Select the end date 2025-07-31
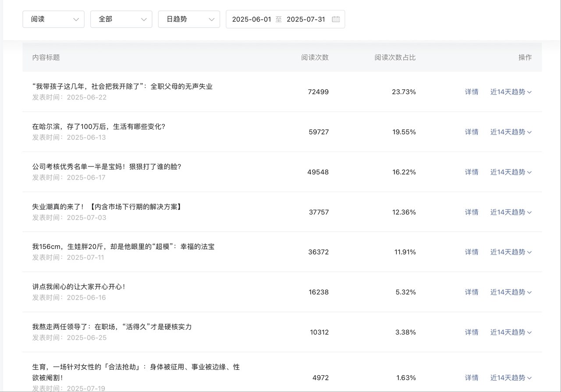 [x=306, y=19]
